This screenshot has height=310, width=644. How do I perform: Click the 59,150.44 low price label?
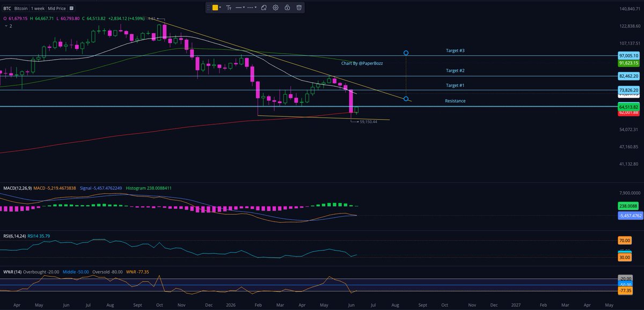click(369, 122)
